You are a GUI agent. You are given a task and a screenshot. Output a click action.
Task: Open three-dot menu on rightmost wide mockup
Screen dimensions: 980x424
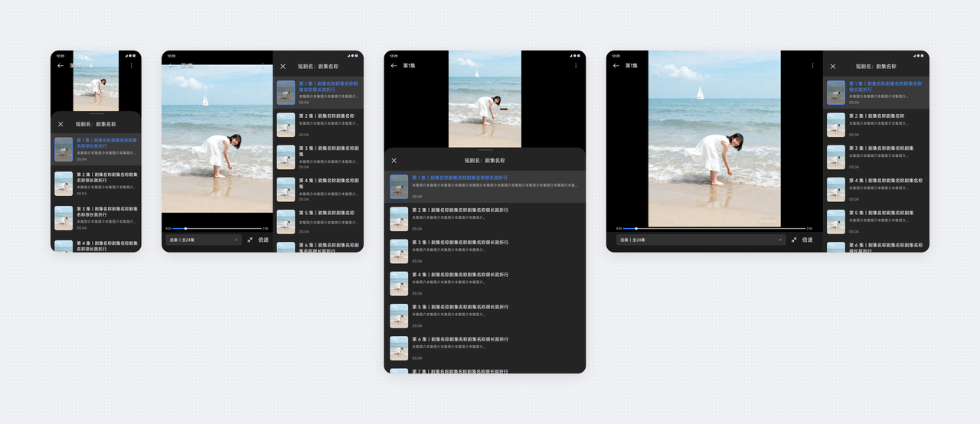pos(812,66)
